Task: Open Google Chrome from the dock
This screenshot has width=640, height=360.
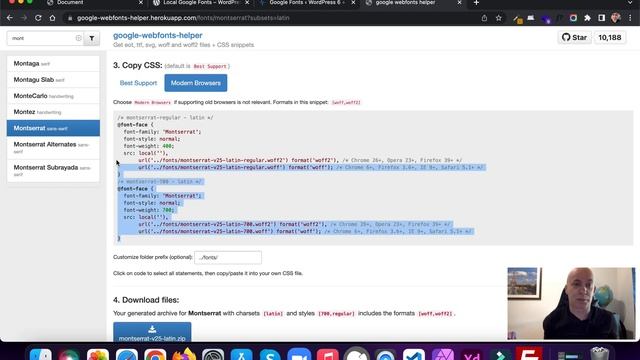Action: 155,354
